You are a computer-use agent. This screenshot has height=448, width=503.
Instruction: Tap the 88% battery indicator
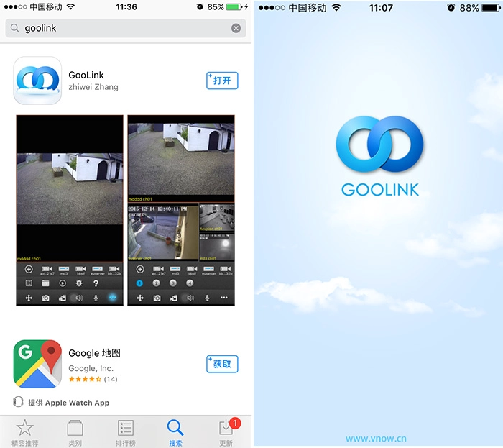[479, 8]
